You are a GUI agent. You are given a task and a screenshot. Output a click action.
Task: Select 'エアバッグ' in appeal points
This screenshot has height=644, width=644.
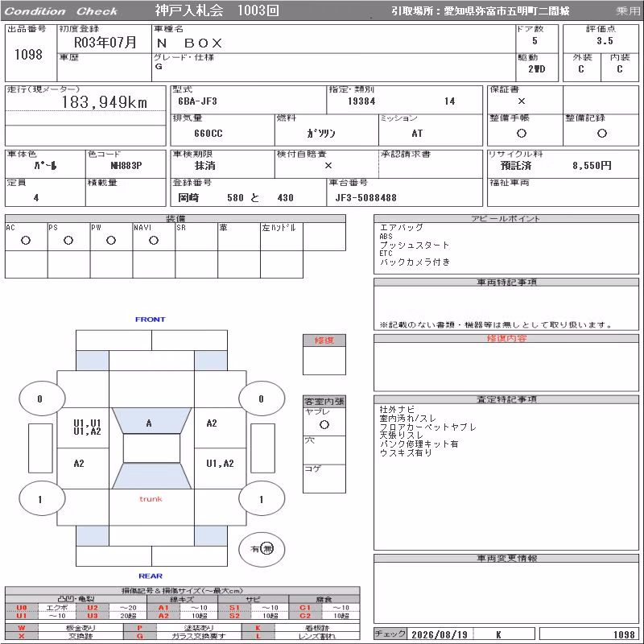click(x=401, y=228)
